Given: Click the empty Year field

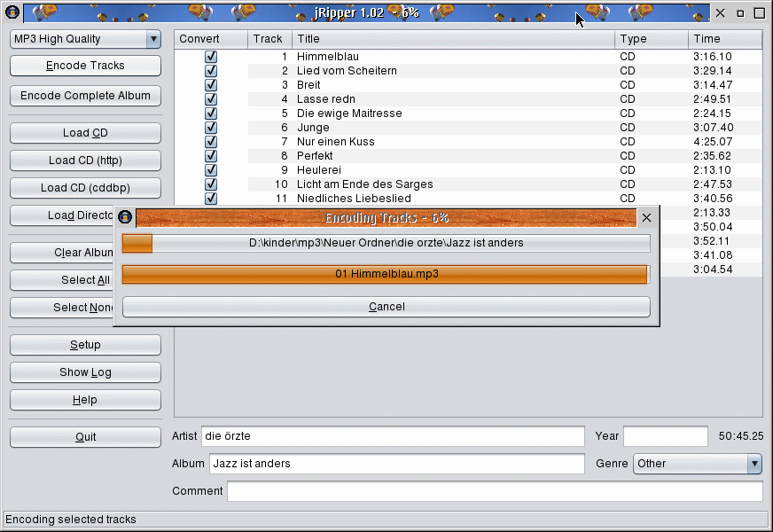Looking at the screenshot, I should point(666,436).
